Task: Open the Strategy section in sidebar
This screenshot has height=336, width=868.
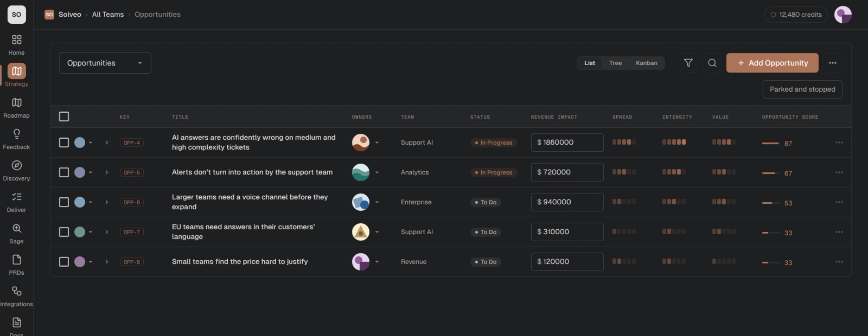Action: point(17,75)
